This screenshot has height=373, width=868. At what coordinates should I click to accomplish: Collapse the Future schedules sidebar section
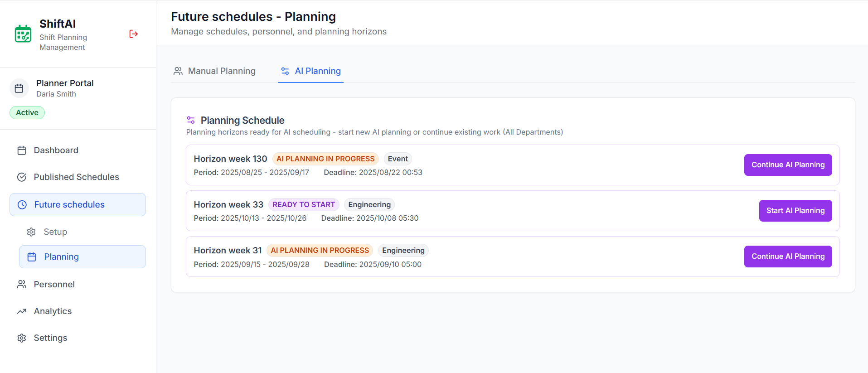tap(78, 205)
